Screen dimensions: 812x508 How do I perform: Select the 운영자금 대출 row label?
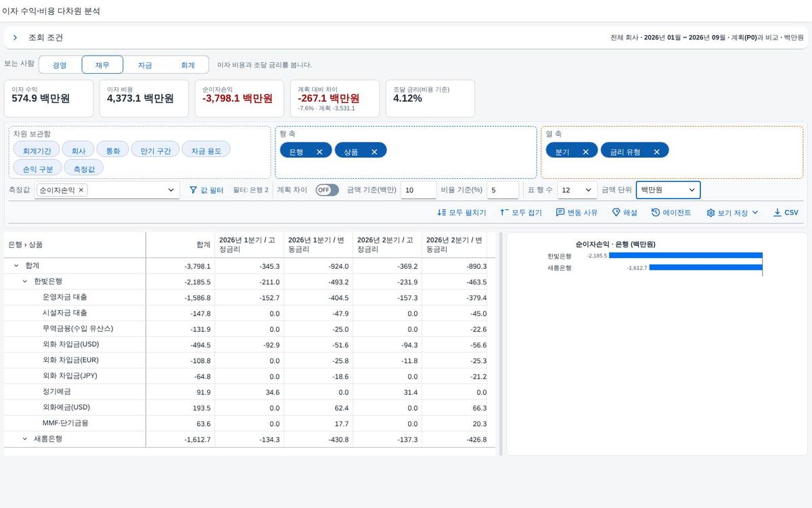tap(64, 297)
